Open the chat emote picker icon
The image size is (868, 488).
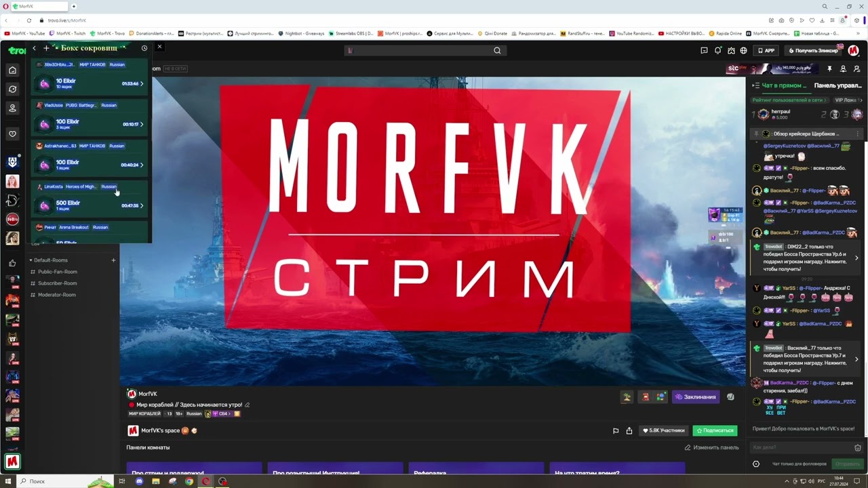pyautogui.click(x=858, y=447)
